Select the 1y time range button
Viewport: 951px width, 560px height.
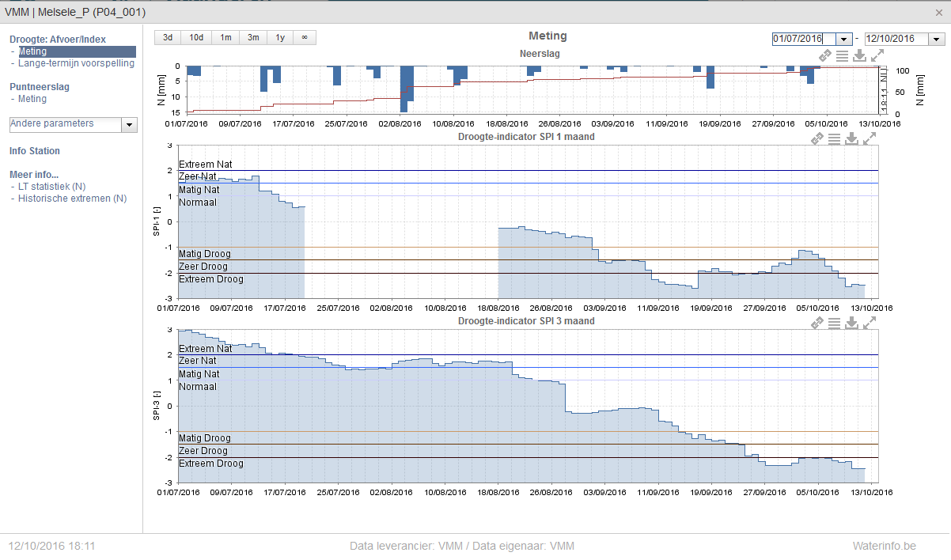(x=280, y=37)
